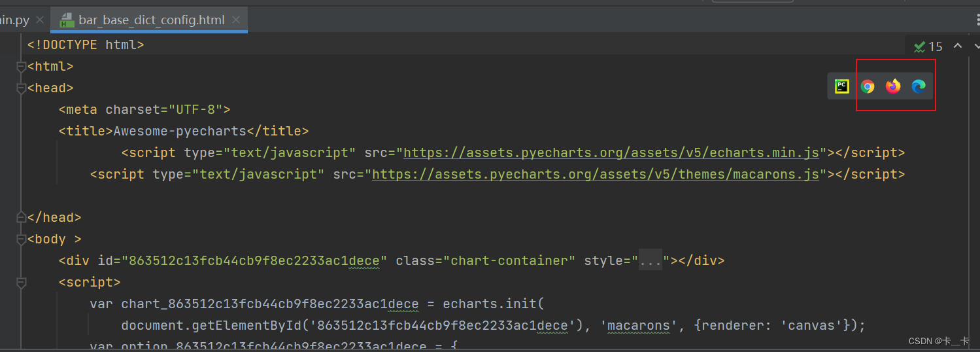Click the div id value 863512c13fcb44cb9f8ec2233ac1dece

254,261
